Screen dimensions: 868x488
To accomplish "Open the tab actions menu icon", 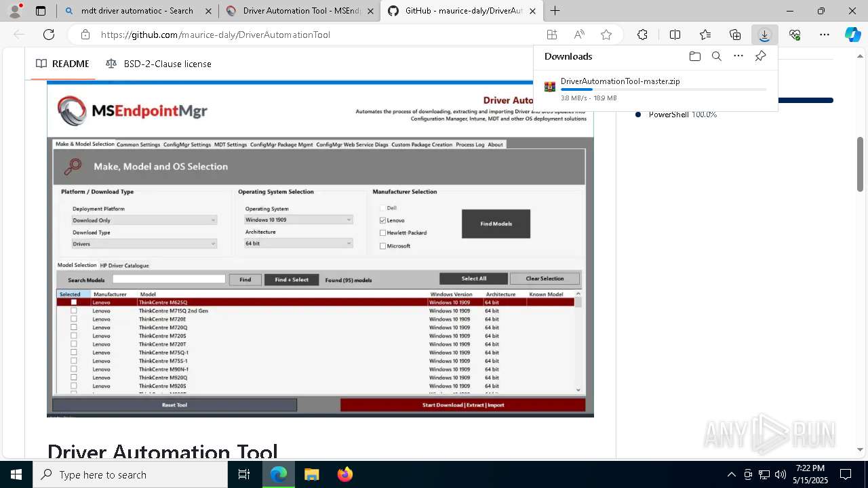I will [x=41, y=11].
